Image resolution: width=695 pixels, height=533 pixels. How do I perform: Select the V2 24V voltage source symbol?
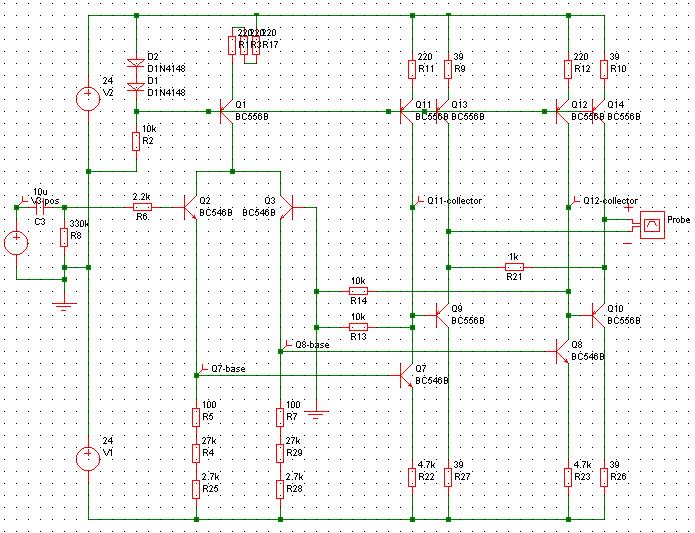(88, 98)
